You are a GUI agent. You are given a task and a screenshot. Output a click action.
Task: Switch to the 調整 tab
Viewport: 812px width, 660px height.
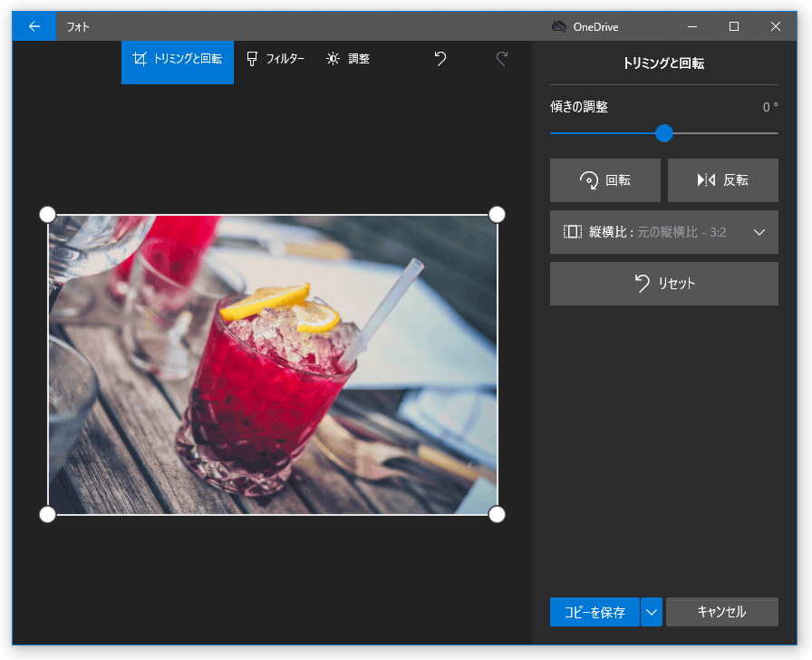348,59
